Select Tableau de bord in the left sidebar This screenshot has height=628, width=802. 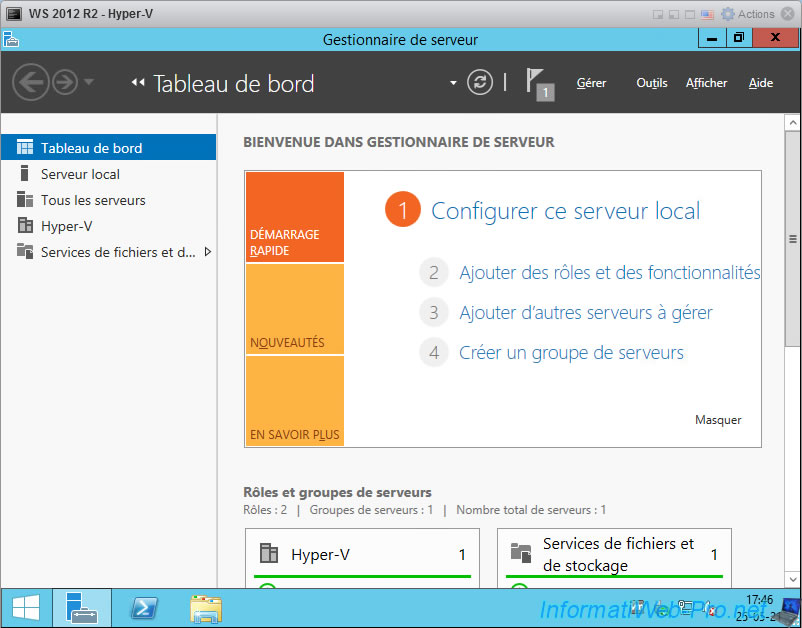pos(108,147)
